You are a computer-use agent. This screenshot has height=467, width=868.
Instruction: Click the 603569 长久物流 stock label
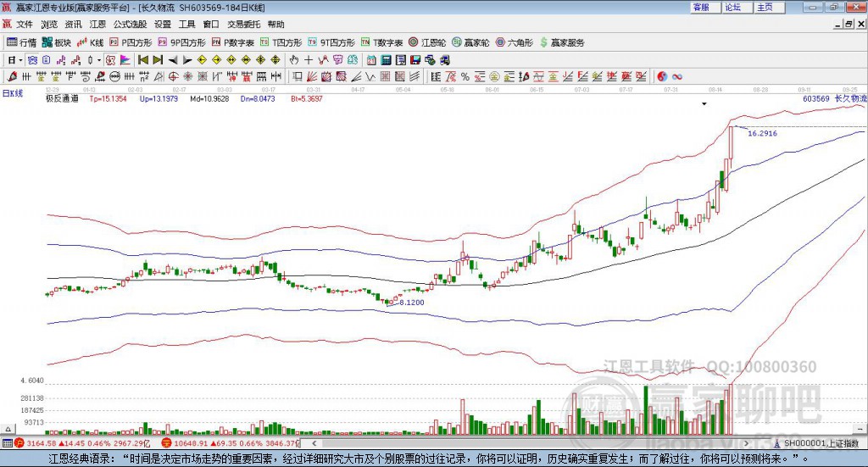835,98
